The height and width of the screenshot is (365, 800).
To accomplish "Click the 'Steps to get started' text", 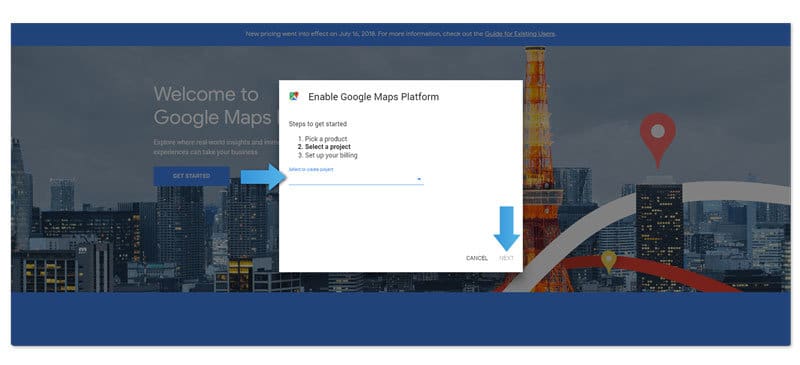I will click(318, 124).
